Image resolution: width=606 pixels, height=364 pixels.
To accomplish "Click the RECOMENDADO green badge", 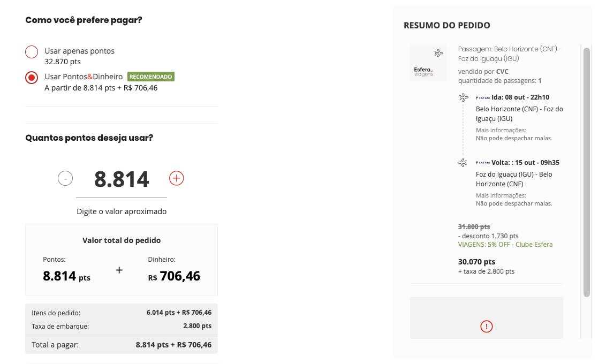I will 151,77.
